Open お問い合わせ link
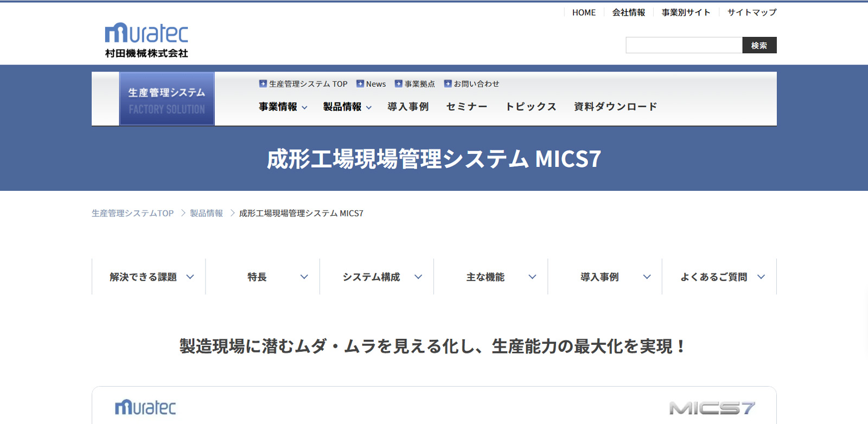This screenshot has height=424, width=868. [476, 84]
